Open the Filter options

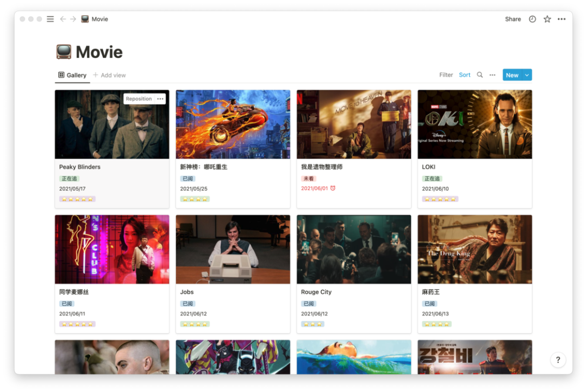[x=446, y=75]
